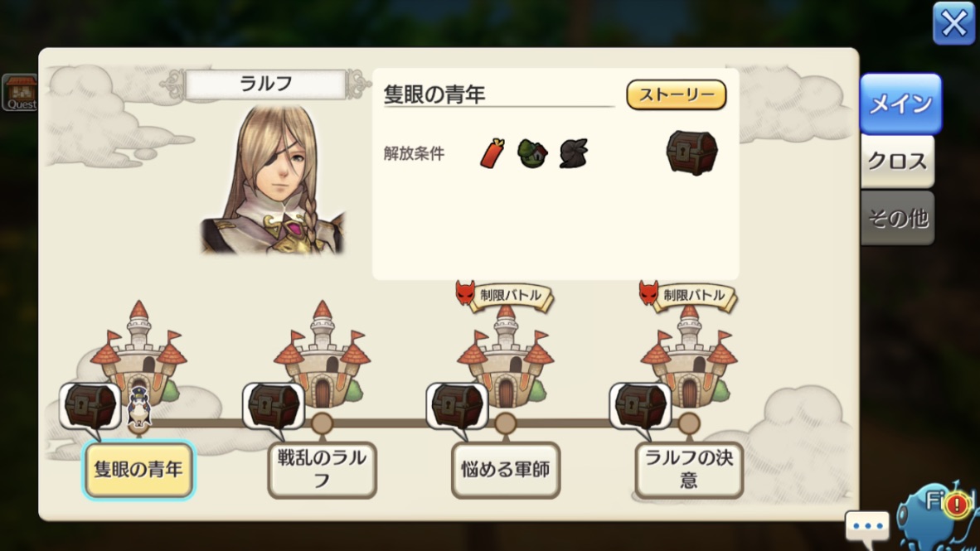Tap treasure chest bubble above ラルフの決意
The height and width of the screenshot is (551, 980).
[x=640, y=408]
